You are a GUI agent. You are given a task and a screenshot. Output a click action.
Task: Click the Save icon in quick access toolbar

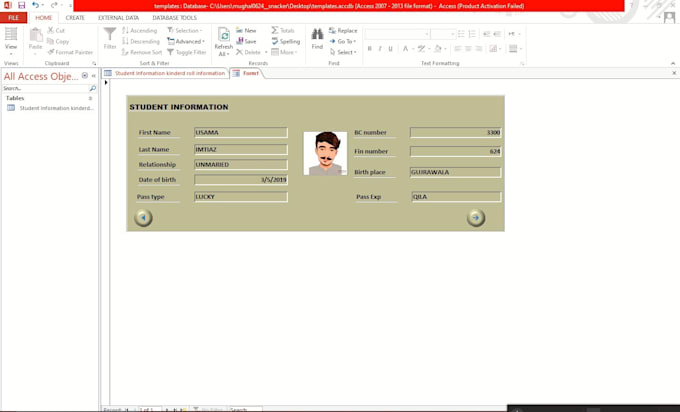coord(21,5)
